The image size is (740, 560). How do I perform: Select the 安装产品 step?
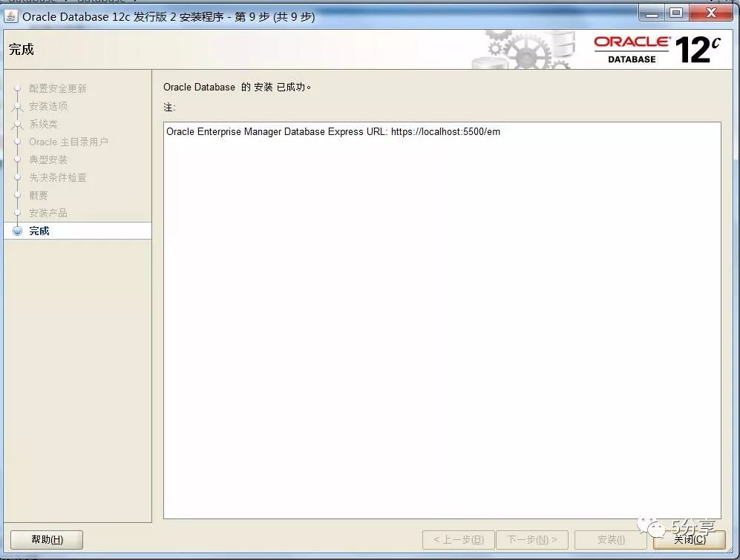pos(48,213)
